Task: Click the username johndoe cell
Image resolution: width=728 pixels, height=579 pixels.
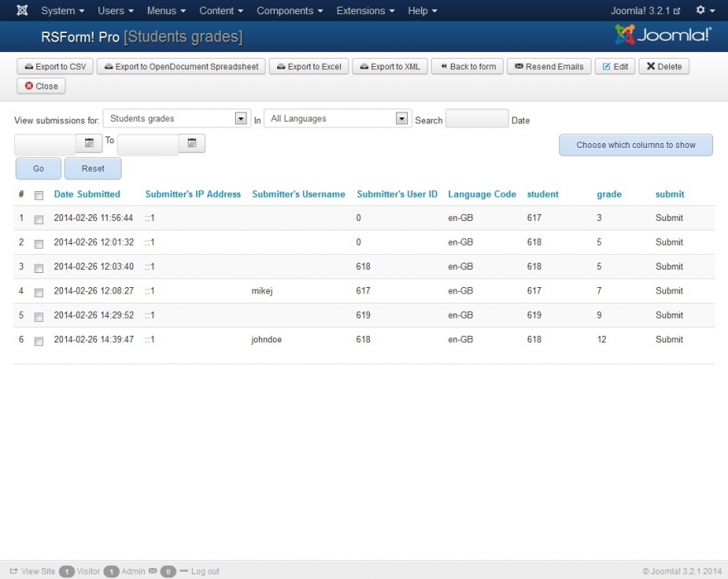Action: coord(266,339)
